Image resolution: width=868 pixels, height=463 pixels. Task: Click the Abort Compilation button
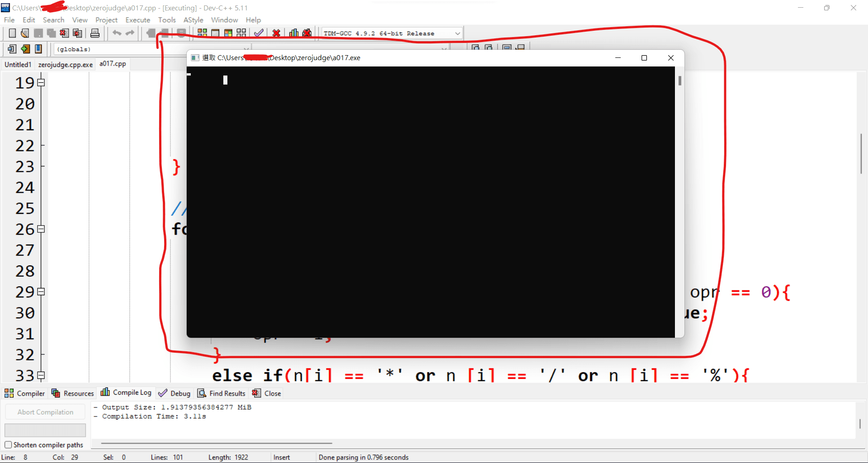click(x=45, y=411)
